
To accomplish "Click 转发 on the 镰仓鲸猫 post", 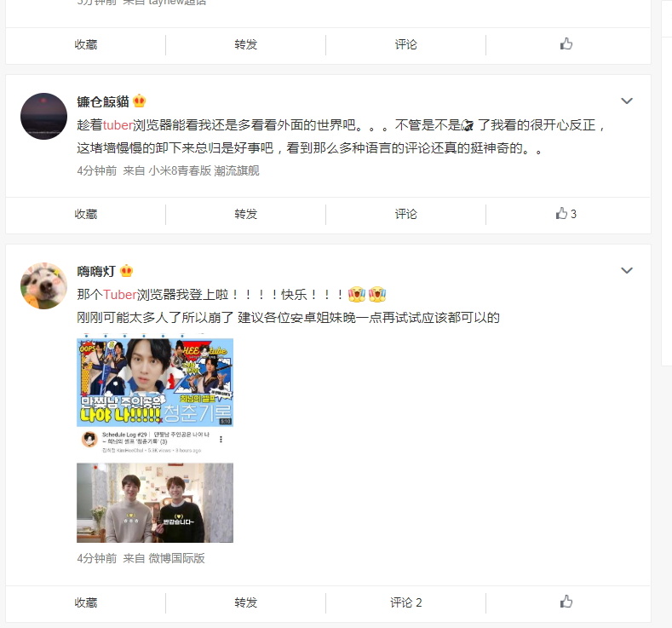I will click(245, 214).
